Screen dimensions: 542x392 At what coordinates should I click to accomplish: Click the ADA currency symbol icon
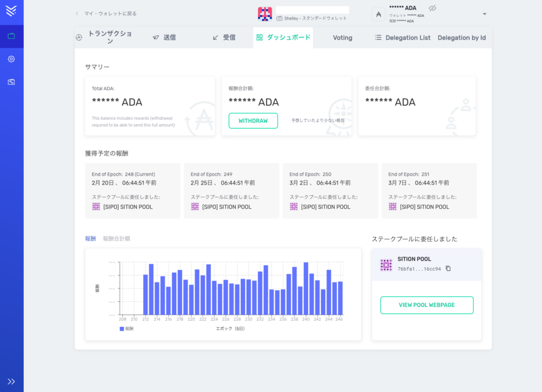tap(378, 14)
